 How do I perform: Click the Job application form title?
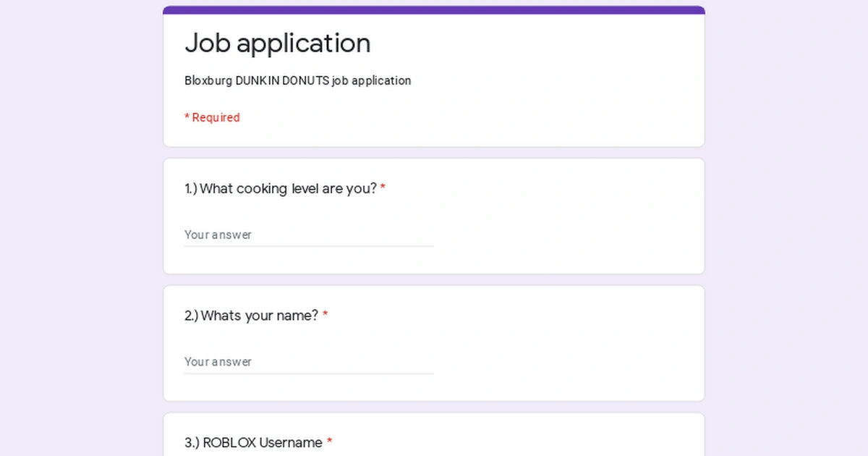pos(278,43)
